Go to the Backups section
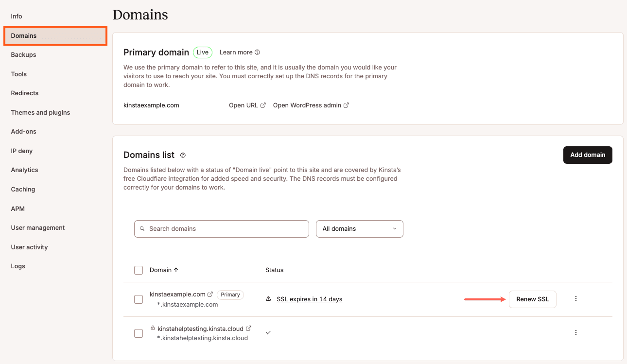 click(x=23, y=54)
